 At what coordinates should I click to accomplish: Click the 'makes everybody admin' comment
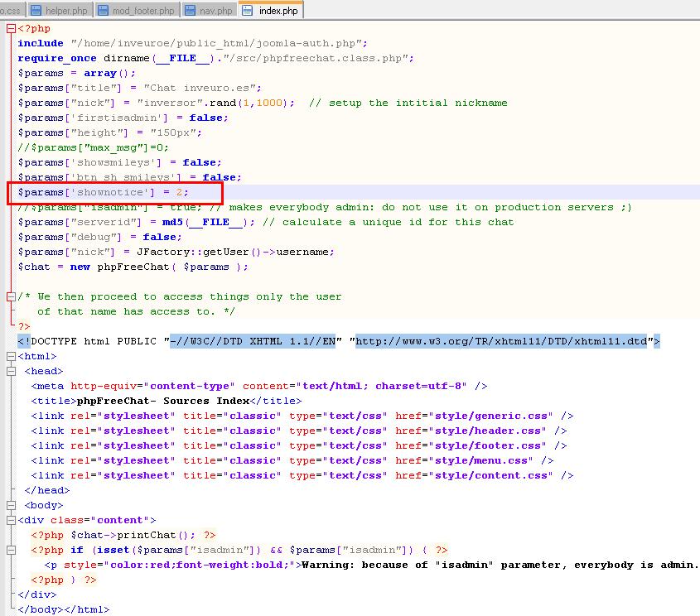click(x=420, y=208)
